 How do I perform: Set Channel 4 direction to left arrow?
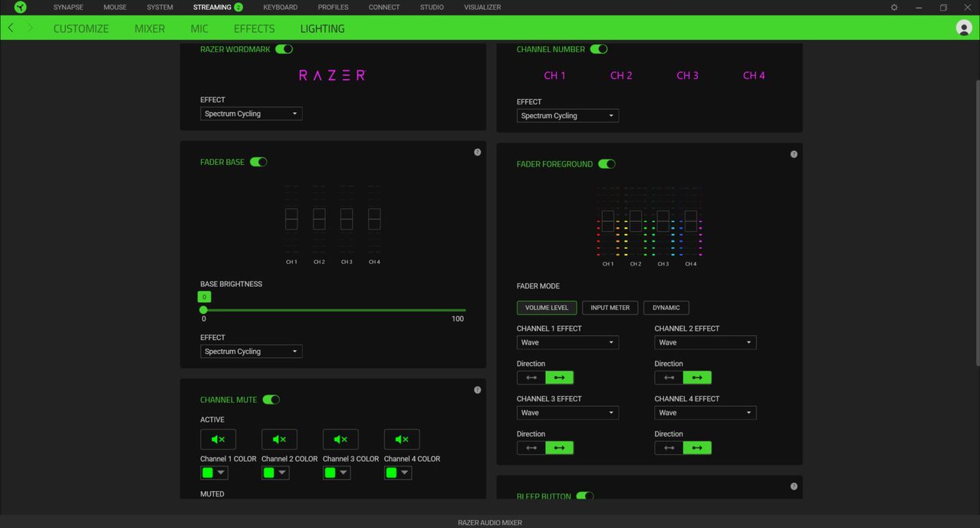(x=669, y=447)
